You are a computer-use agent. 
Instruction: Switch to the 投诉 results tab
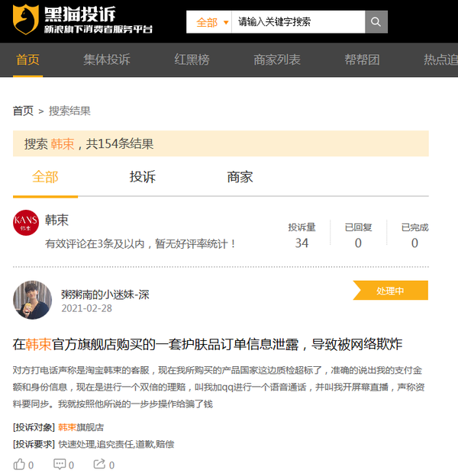[x=143, y=177]
